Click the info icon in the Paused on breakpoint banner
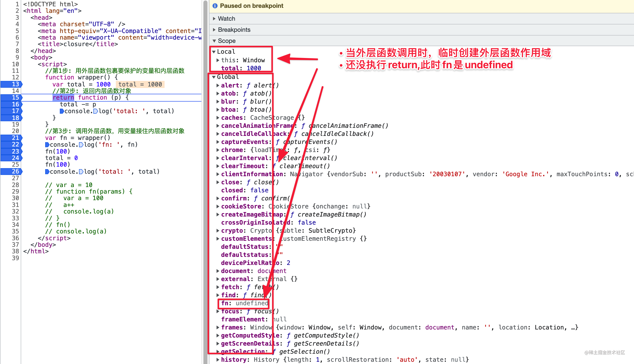The height and width of the screenshot is (364, 634). (x=215, y=6)
